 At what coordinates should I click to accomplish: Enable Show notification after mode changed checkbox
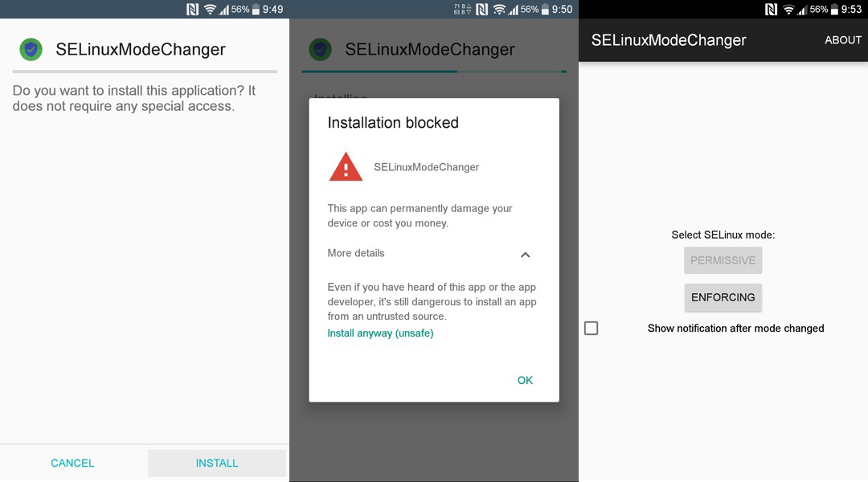tap(592, 328)
